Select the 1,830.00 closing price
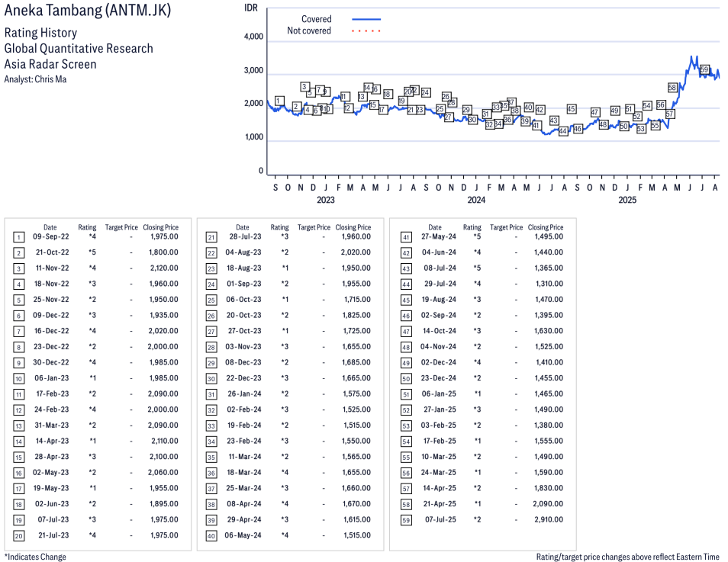Viewport: 728px width, 562px height. pyautogui.click(x=549, y=488)
